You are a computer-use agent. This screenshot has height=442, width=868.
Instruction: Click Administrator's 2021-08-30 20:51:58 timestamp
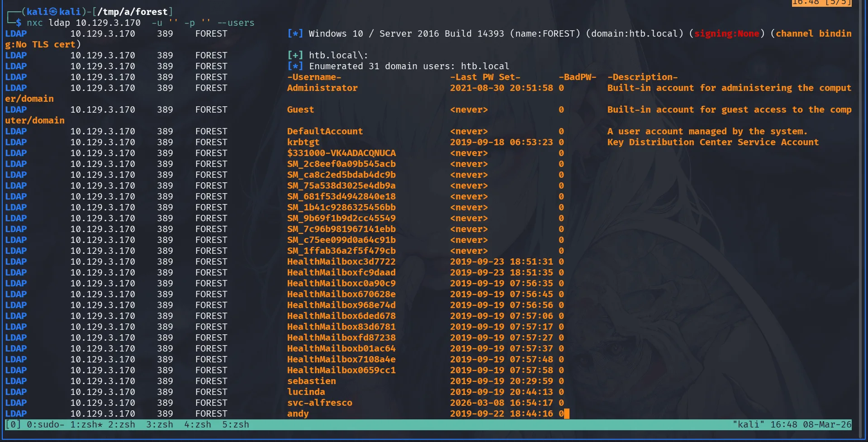pos(501,88)
